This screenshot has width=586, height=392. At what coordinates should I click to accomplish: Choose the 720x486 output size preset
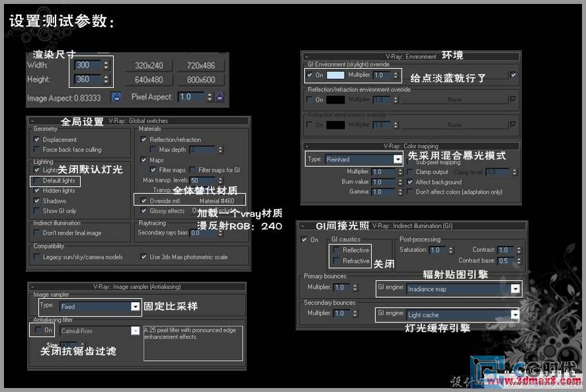coord(201,65)
